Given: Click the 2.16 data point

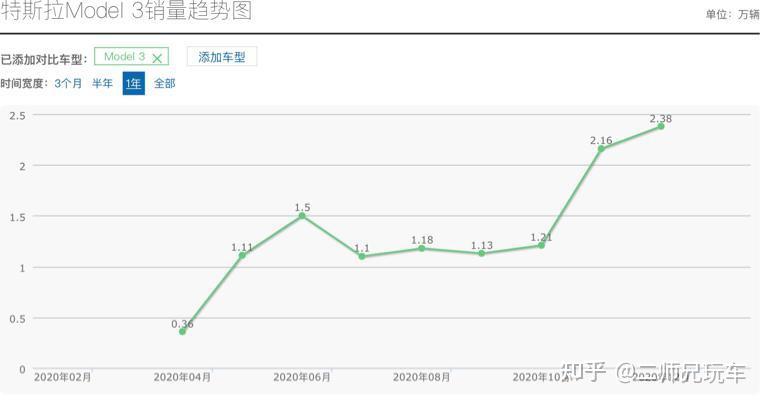Looking at the screenshot, I should click(x=601, y=149).
